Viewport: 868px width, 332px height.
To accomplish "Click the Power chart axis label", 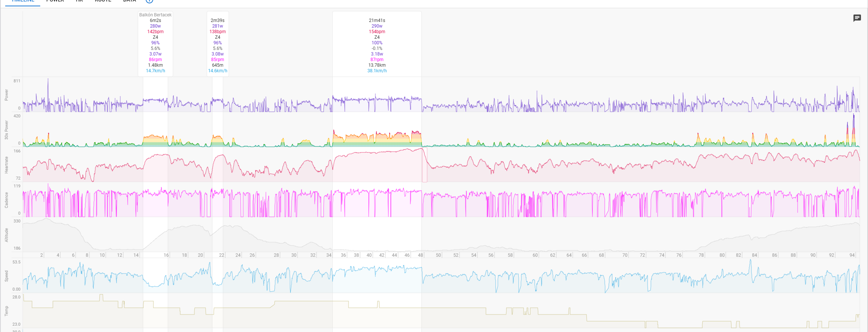I will coord(6,95).
